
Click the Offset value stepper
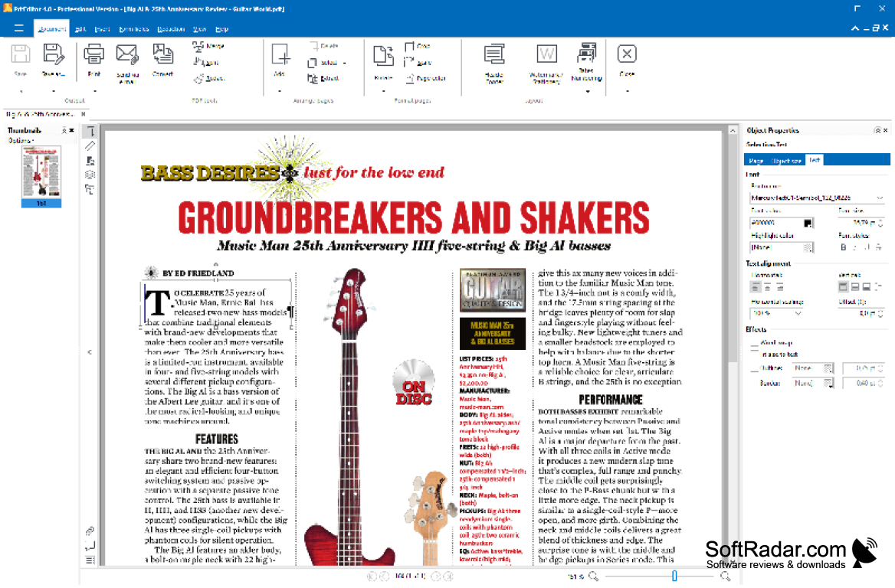pyautogui.click(x=880, y=313)
